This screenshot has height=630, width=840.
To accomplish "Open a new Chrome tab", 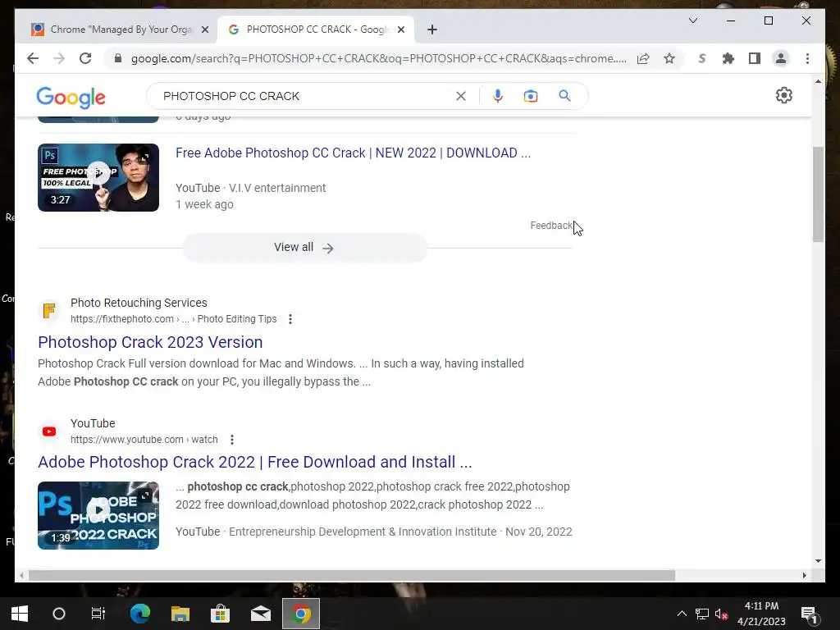I will [x=432, y=30].
